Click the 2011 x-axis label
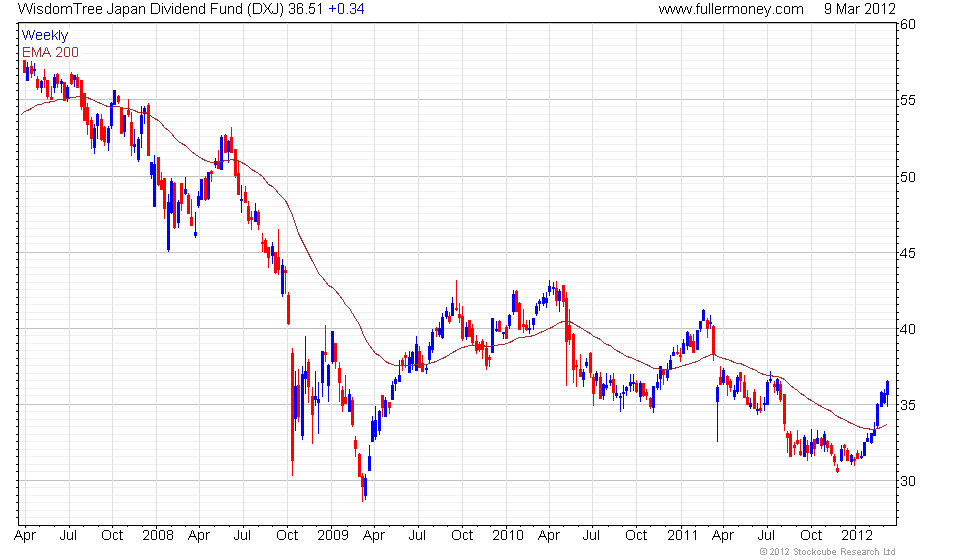The width and height of the screenshot is (980, 560). [x=682, y=536]
